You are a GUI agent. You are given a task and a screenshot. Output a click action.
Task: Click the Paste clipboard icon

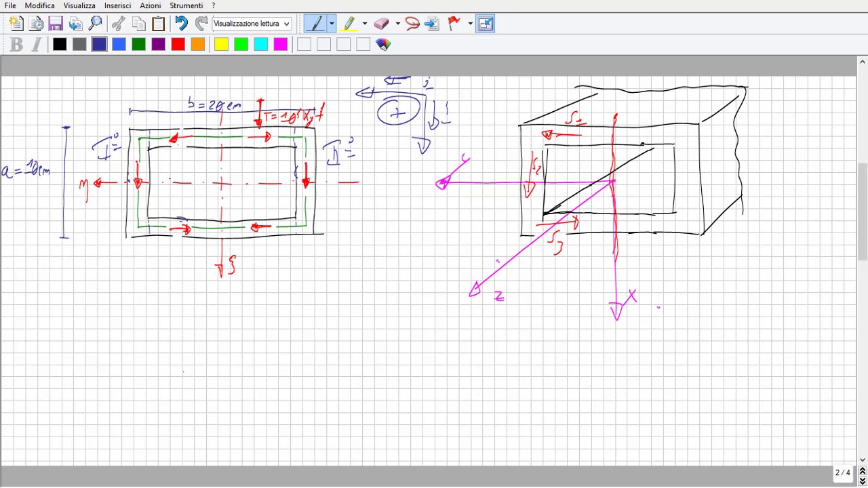158,24
